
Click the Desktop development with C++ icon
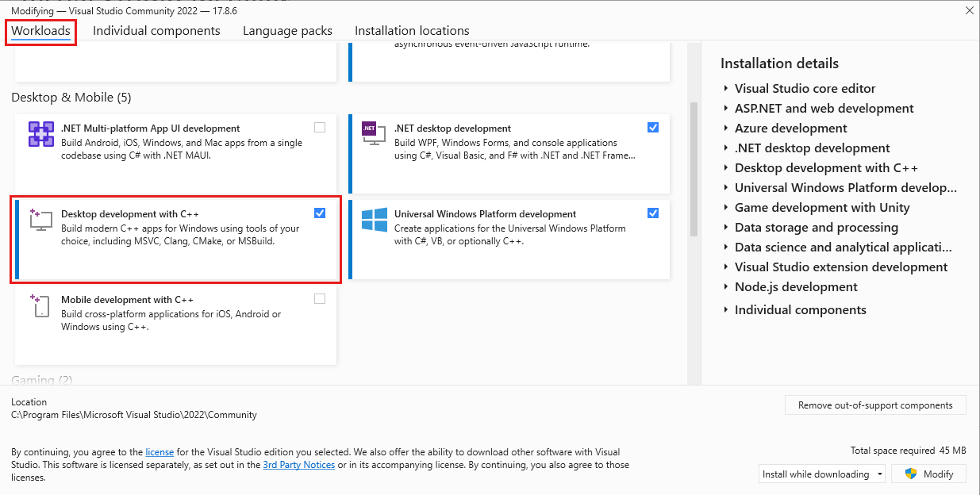tap(41, 220)
